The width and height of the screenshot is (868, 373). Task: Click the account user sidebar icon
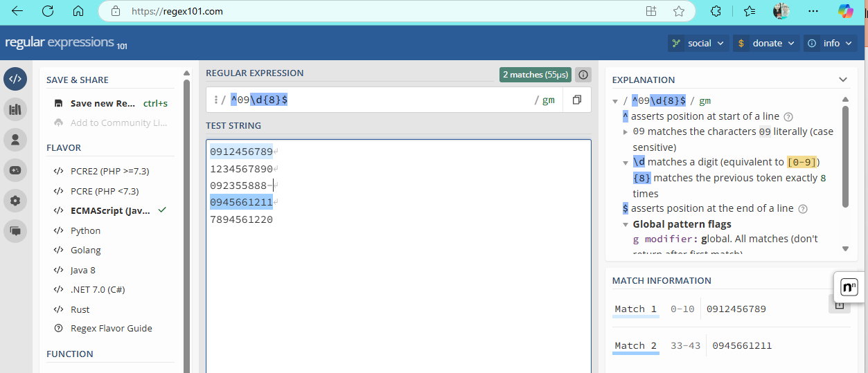tap(15, 139)
